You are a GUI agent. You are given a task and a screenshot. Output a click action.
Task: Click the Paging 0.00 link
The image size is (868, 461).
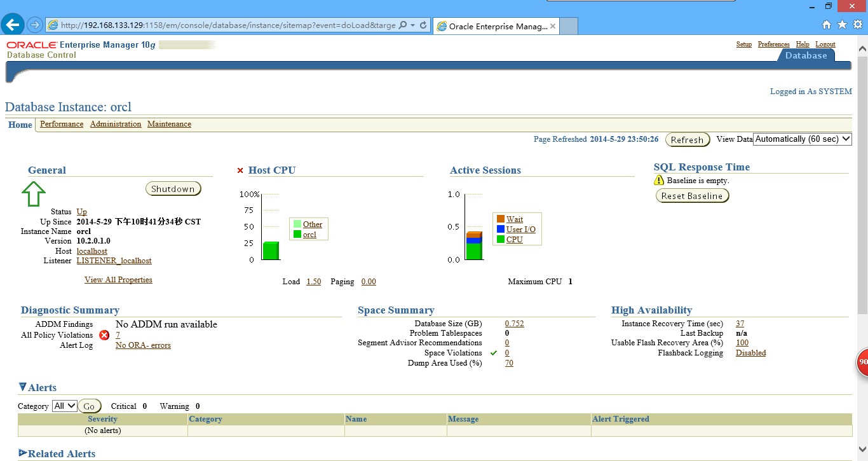pos(369,282)
